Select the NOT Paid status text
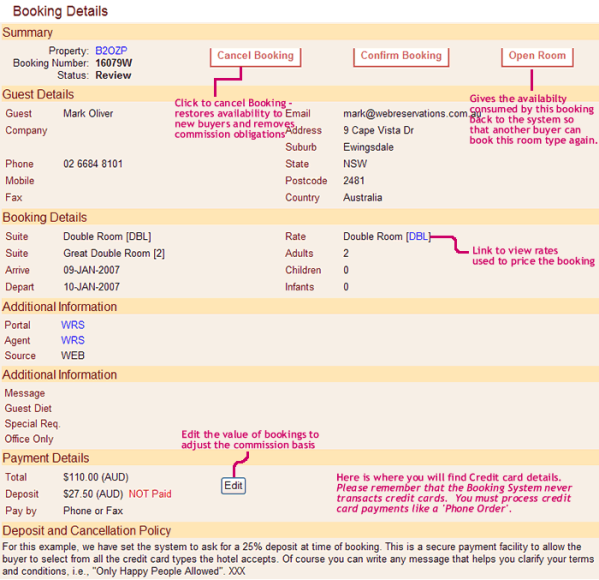 point(150,494)
